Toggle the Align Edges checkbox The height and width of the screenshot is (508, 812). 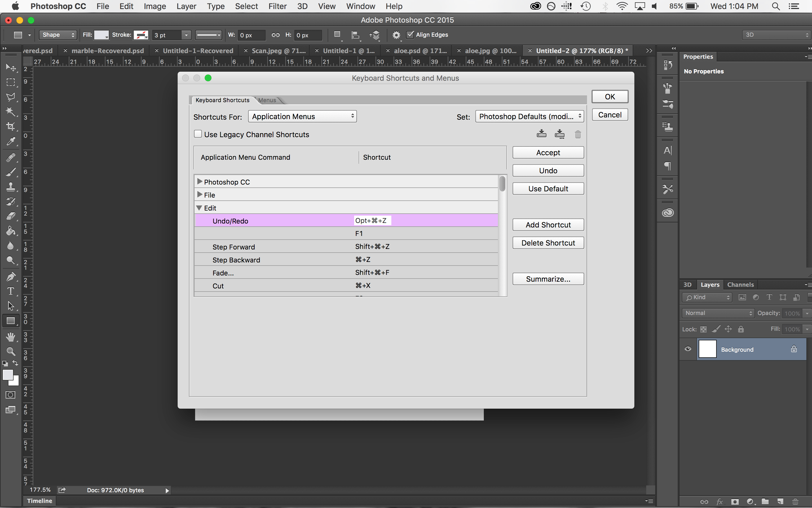click(410, 35)
